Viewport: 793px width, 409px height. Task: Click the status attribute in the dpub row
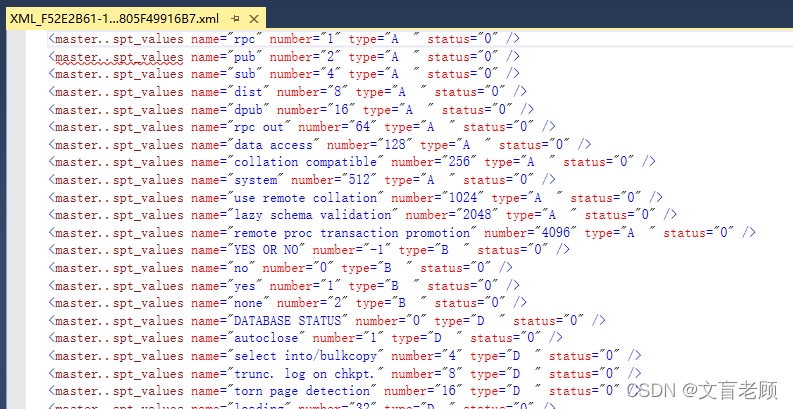pos(477,109)
